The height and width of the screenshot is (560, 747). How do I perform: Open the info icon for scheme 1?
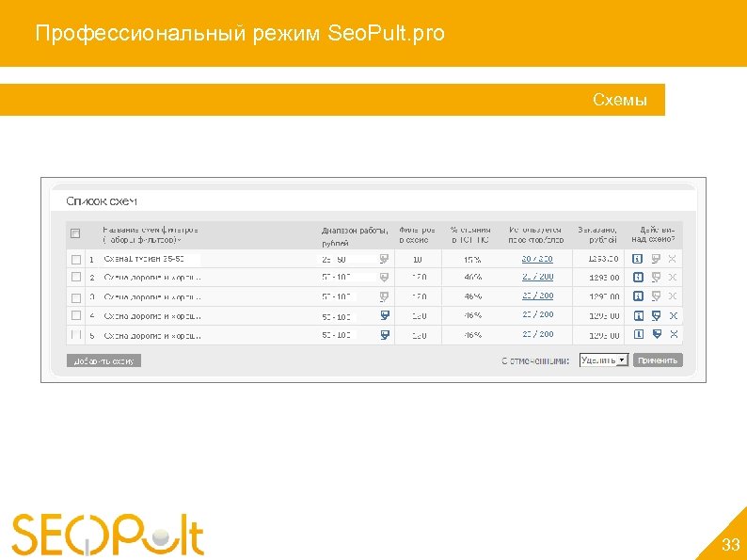click(638, 259)
